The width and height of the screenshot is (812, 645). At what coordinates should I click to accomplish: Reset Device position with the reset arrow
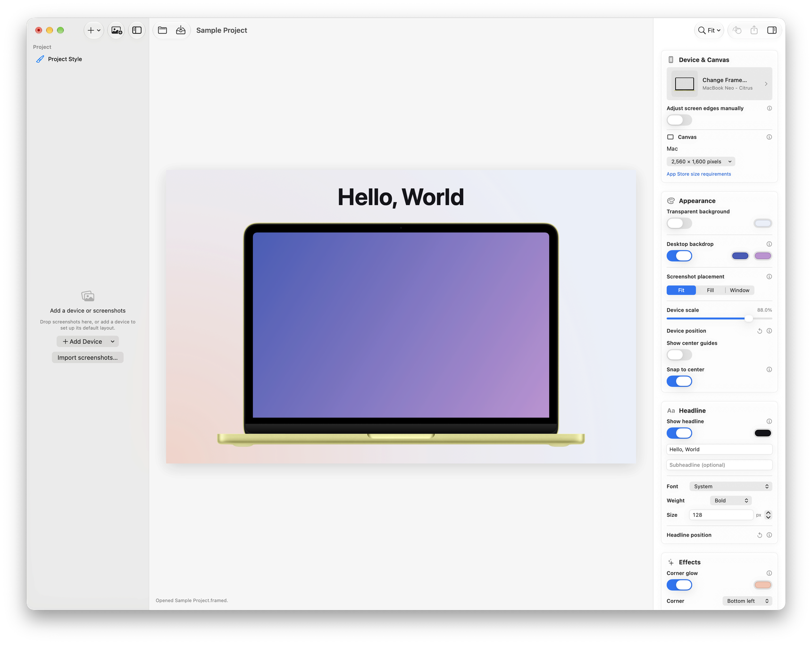760,331
